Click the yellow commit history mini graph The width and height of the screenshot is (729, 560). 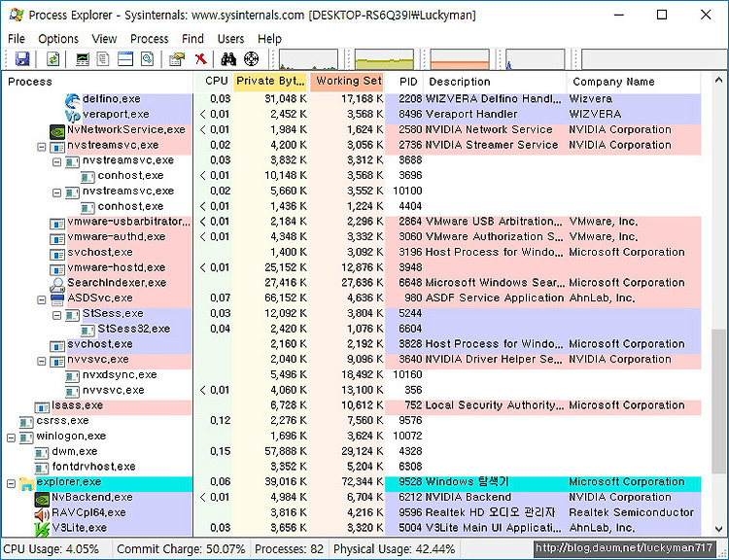[x=384, y=59]
